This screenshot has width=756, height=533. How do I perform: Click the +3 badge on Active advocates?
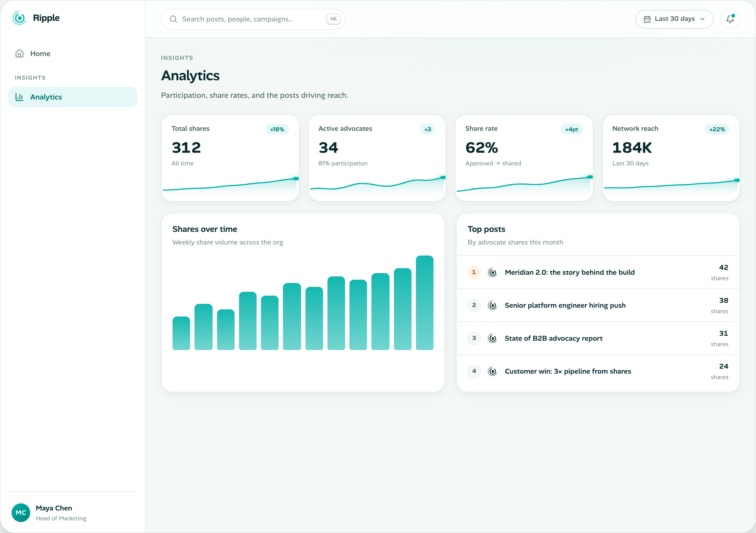pyautogui.click(x=428, y=129)
